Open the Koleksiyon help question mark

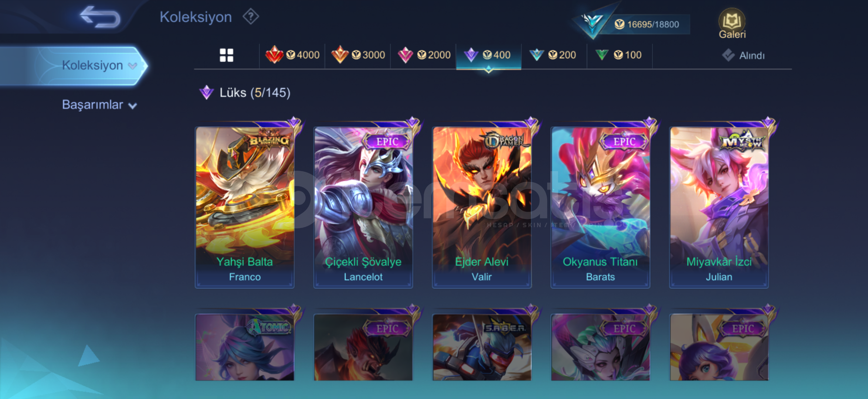[x=251, y=17]
